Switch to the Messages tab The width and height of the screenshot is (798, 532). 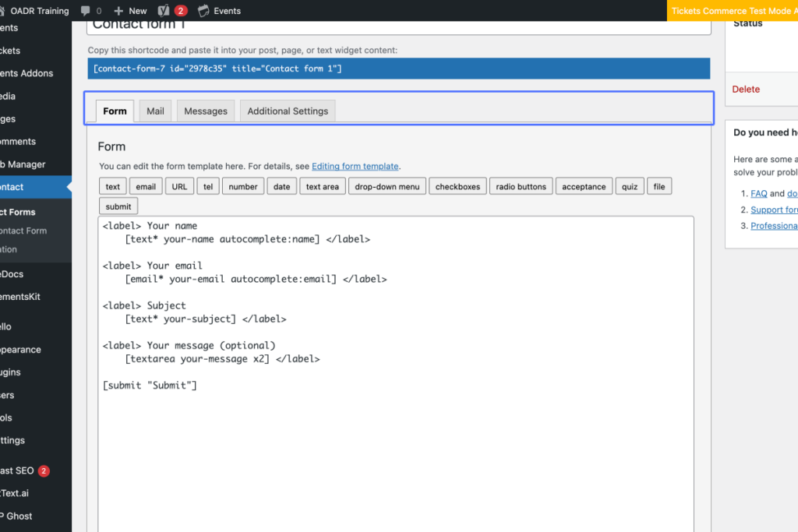point(206,111)
